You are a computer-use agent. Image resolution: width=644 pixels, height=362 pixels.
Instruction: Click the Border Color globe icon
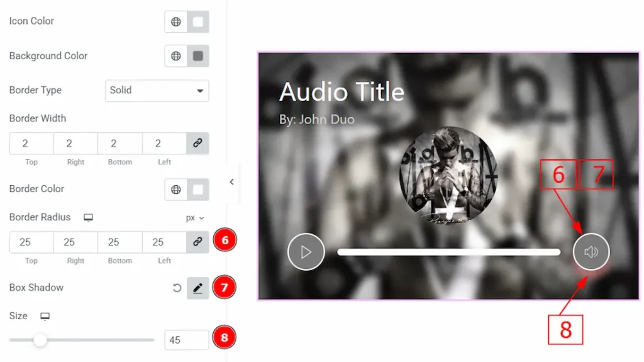[176, 189]
